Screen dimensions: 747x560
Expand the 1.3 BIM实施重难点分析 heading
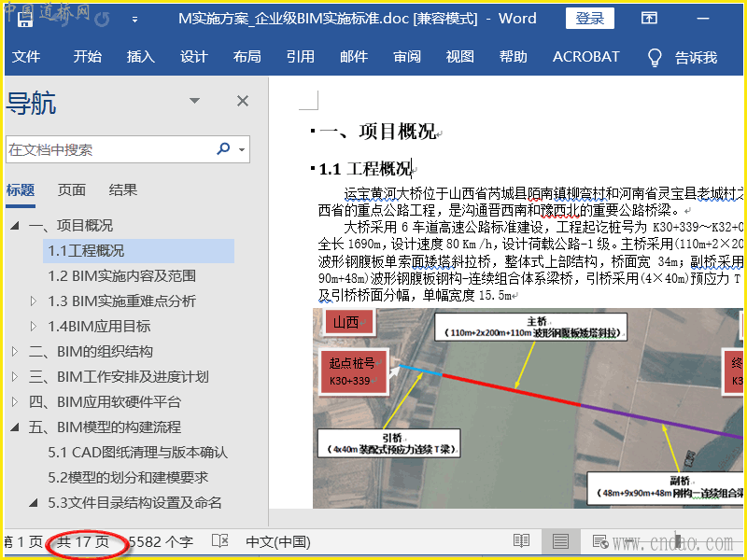pos(33,301)
